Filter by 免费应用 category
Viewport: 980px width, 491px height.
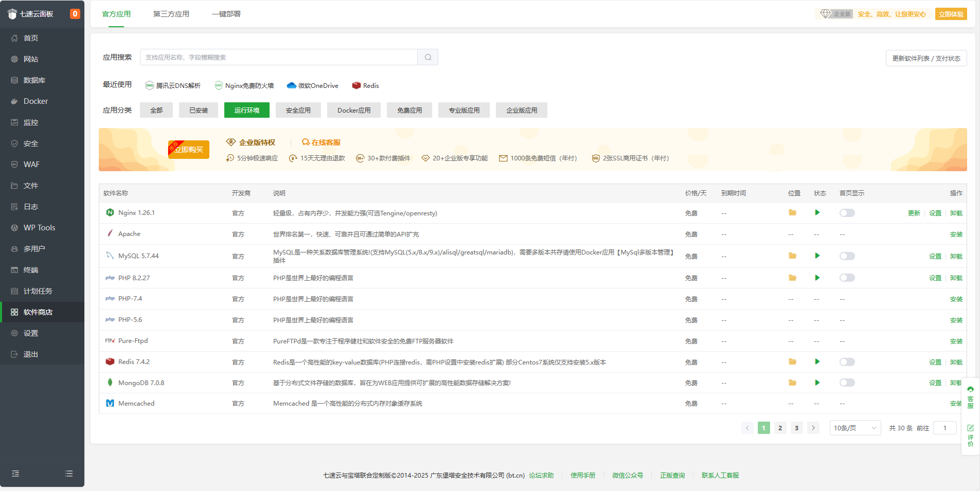point(409,110)
